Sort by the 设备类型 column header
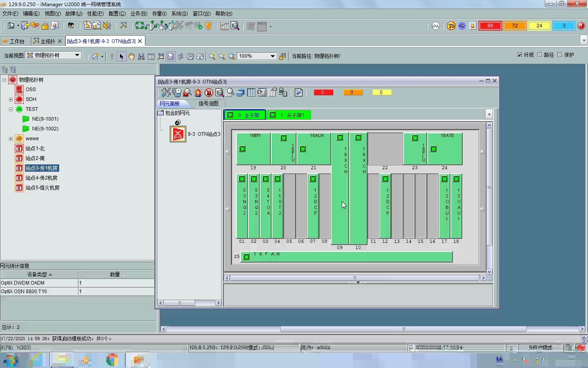This screenshot has width=588, height=368. pyautogui.click(x=39, y=274)
